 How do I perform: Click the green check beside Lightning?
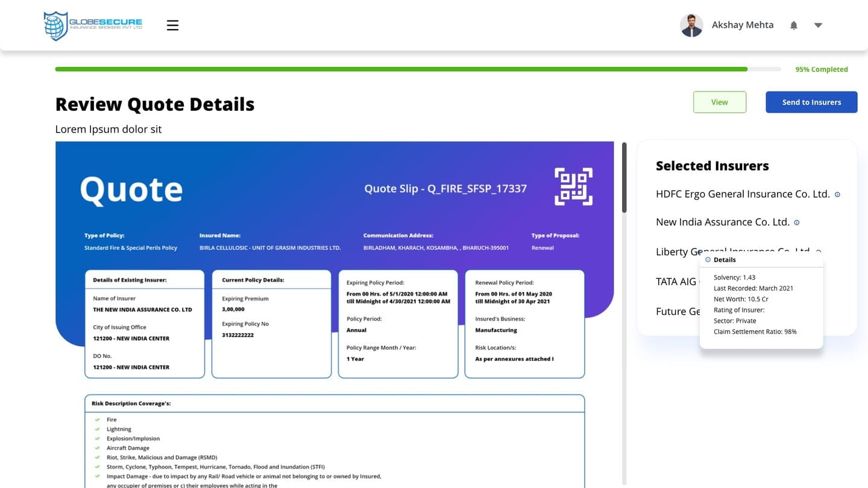pyautogui.click(x=97, y=430)
